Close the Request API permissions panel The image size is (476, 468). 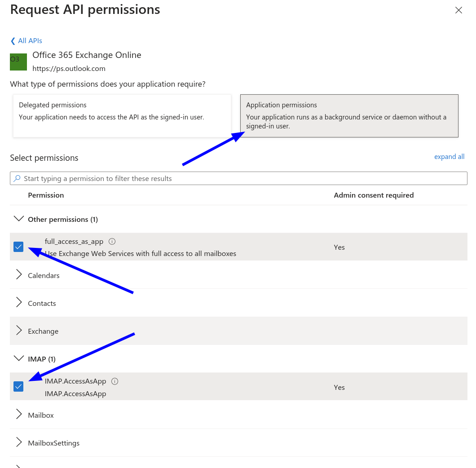458,10
